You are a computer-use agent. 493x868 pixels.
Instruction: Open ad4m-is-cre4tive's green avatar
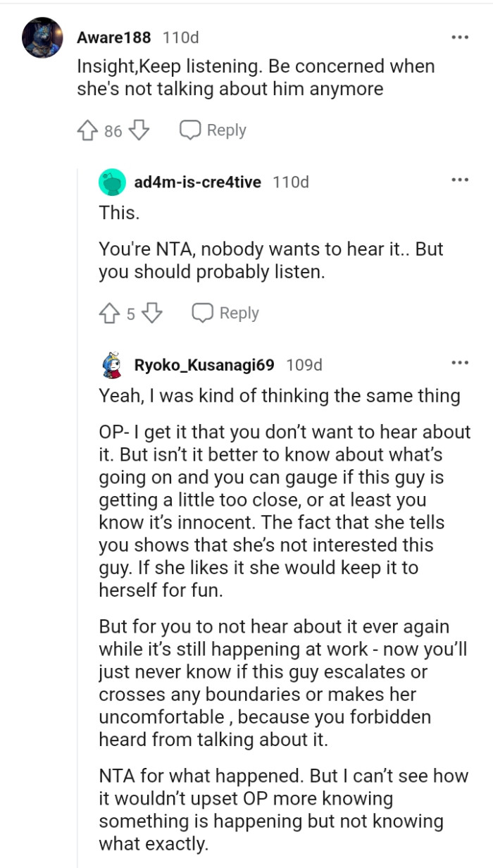[x=111, y=180]
